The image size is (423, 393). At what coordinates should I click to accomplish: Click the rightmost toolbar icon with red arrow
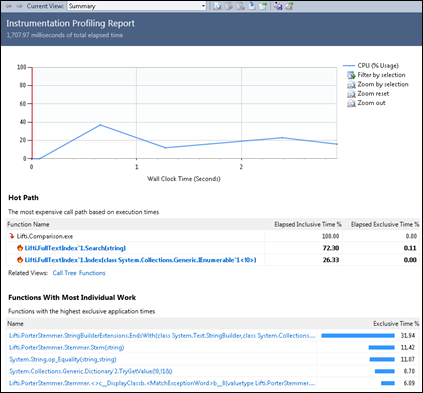tap(289, 6)
